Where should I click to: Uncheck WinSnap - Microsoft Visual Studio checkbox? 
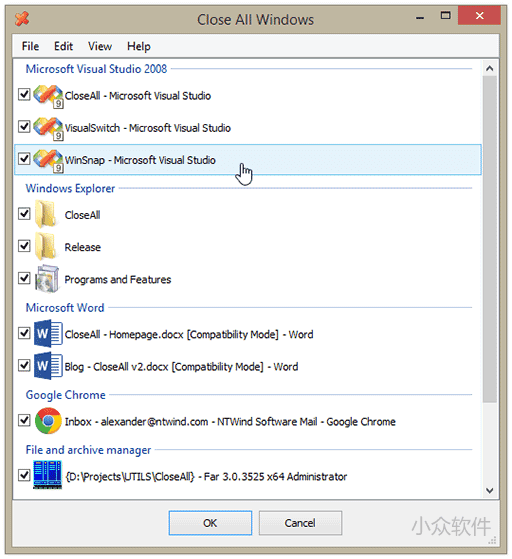(x=24, y=158)
